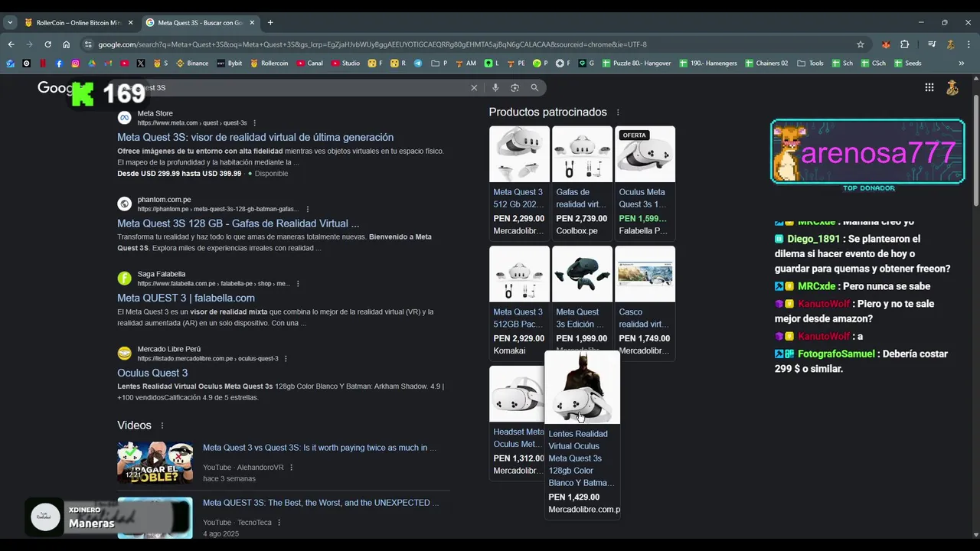Start voice search with the microphone icon
Image resolution: width=980 pixels, height=551 pixels.
click(x=495, y=88)
